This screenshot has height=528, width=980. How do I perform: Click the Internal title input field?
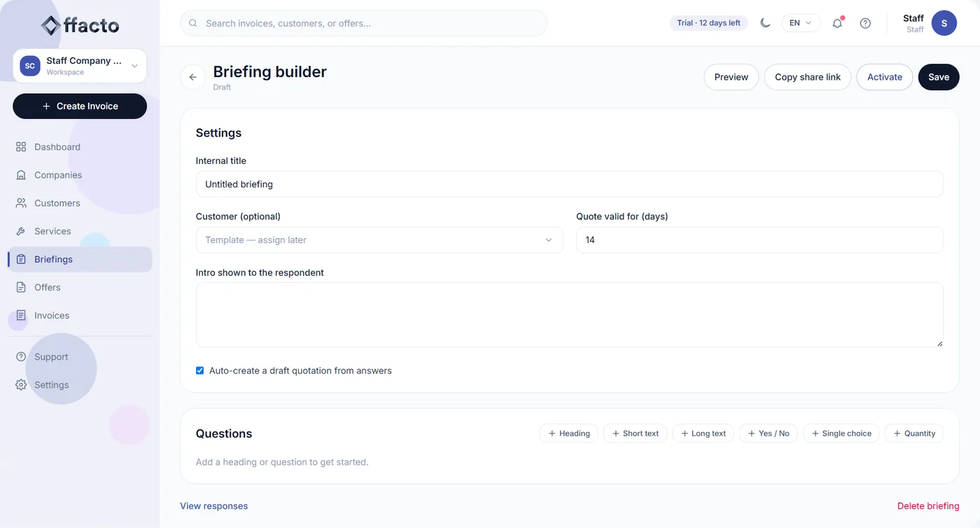569,184
